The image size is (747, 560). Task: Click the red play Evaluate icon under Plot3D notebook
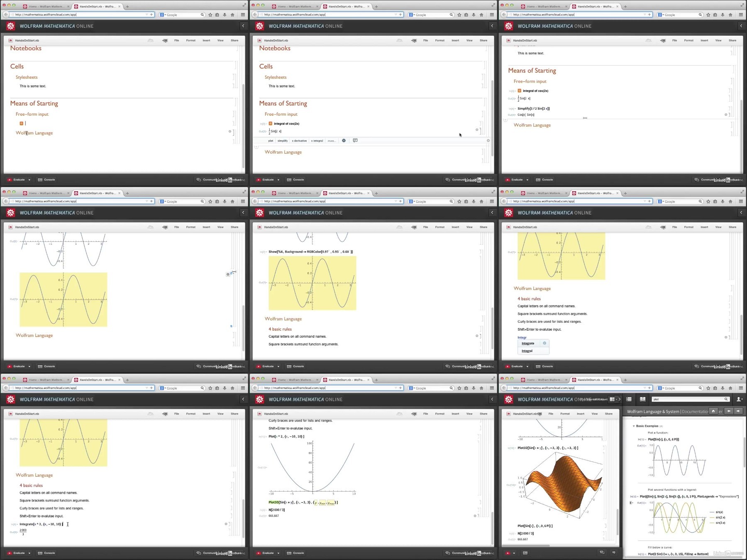(508, 553)
